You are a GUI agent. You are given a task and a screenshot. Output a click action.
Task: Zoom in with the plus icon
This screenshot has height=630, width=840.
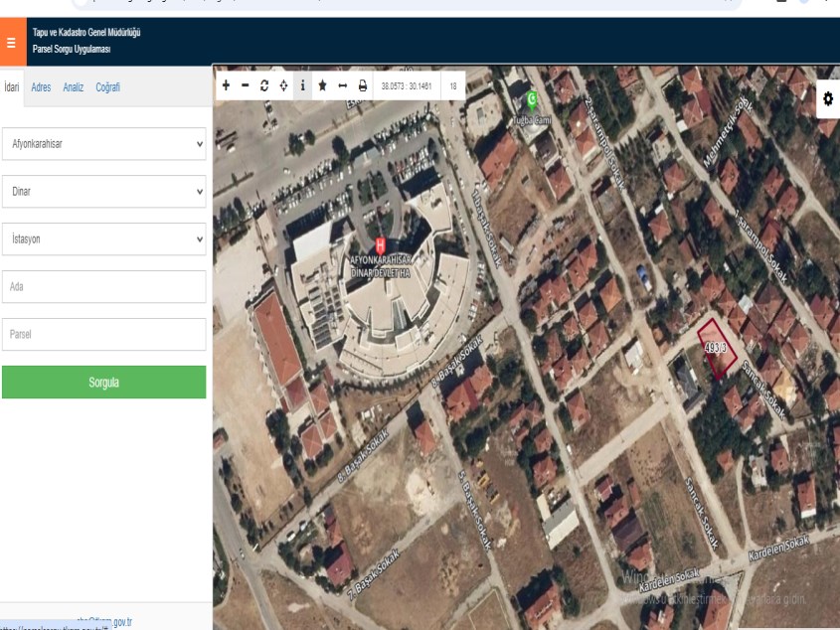point(226,85)
